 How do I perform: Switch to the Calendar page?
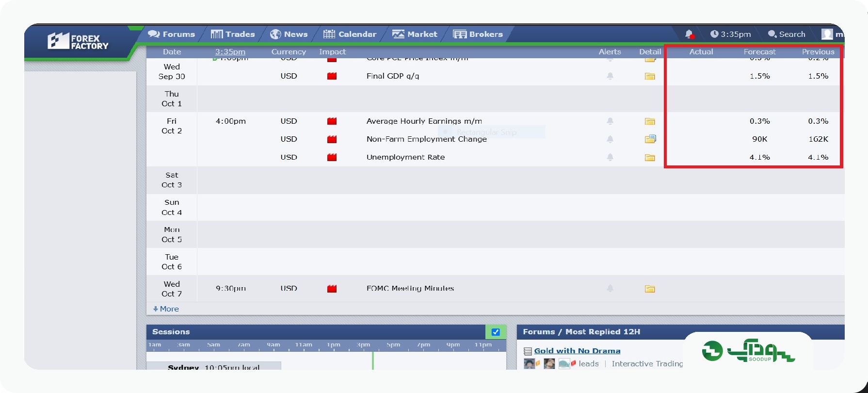point(350,34)
